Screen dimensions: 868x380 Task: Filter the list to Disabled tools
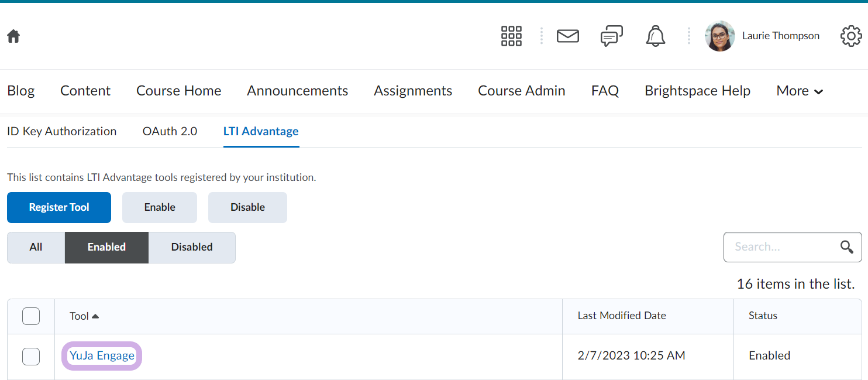click(x=192, y=247)
